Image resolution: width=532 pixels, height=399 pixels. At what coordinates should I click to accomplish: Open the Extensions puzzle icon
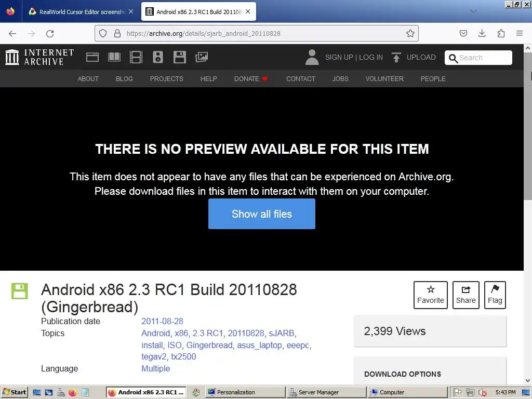pyautogui.click(x=501, y=33)
